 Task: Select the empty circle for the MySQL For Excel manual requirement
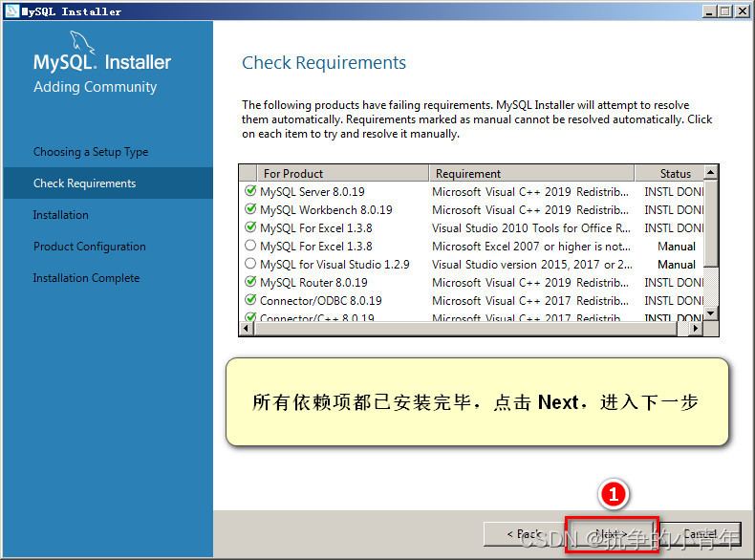(250, 246)
